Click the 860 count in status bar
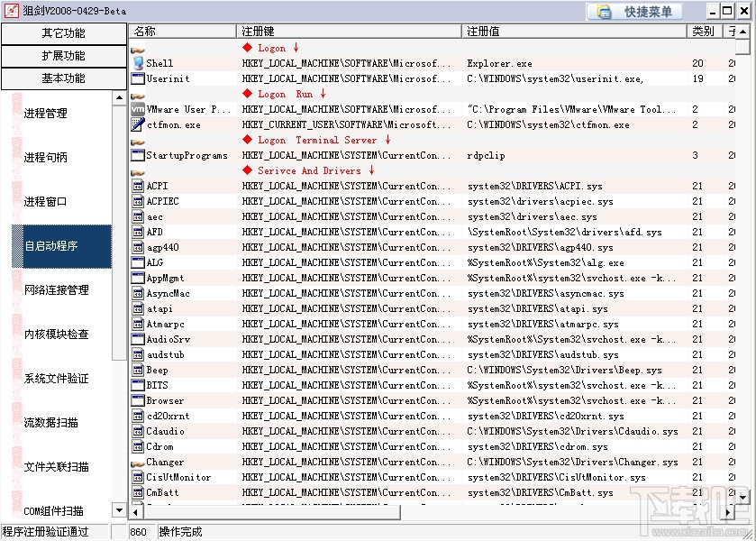756x541 pixels. [139, 532]
